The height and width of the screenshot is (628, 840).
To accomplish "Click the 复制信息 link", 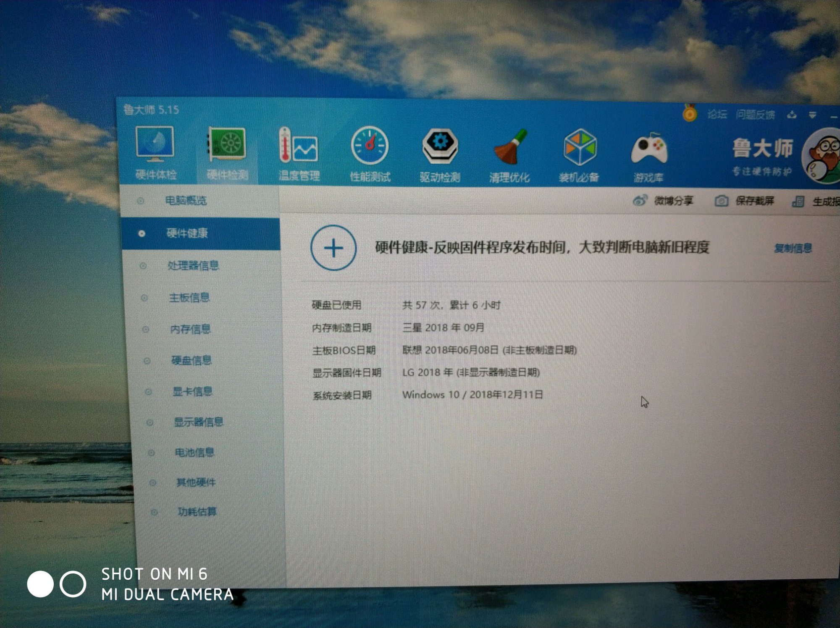I will (x=793, y=248).
